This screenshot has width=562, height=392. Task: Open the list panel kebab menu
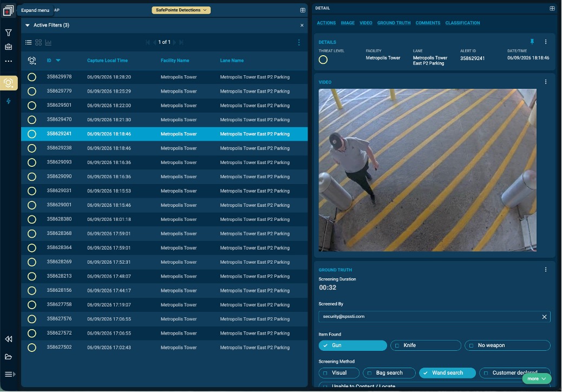[x=299, y=43]
